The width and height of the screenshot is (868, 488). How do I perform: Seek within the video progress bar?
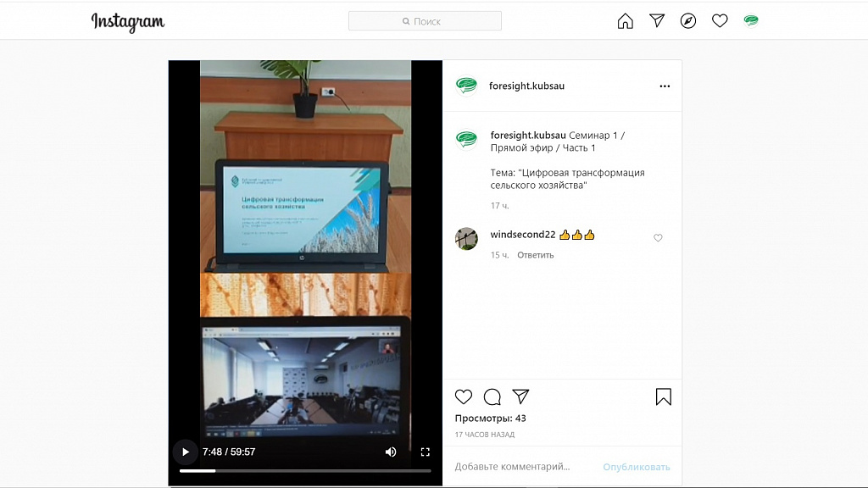[x=305, y=471]
